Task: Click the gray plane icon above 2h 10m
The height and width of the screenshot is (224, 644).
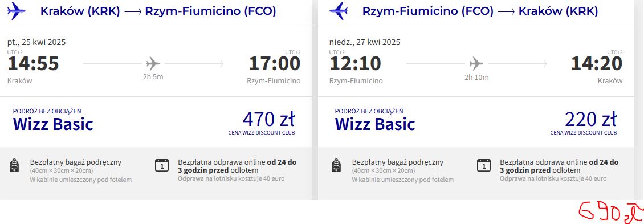Action: (x=476, y=64)
